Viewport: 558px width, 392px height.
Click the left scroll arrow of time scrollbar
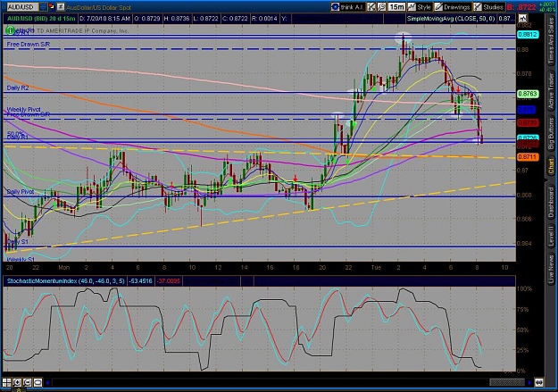47,383
